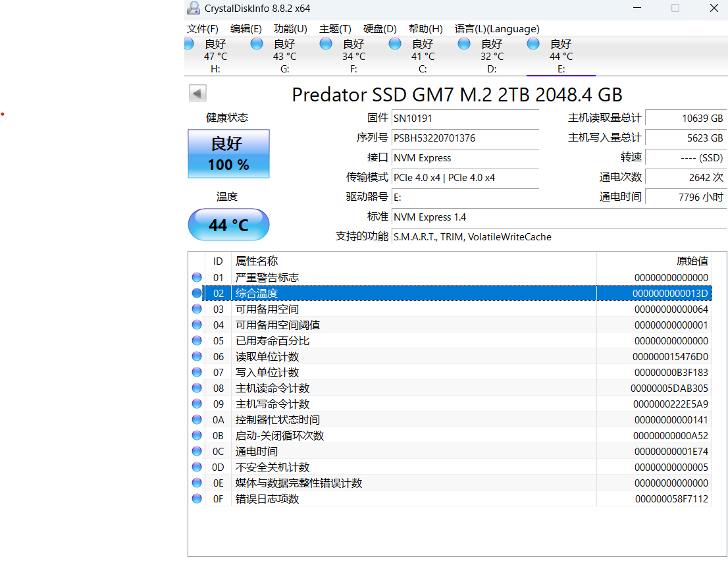Click the status icon for 可用备用空间 row 03
The width and height of the screenshot is (728, 561).
(197, 309)
